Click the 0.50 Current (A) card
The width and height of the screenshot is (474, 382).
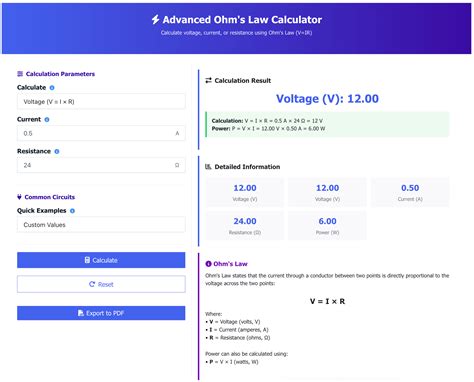coord(410,192)
